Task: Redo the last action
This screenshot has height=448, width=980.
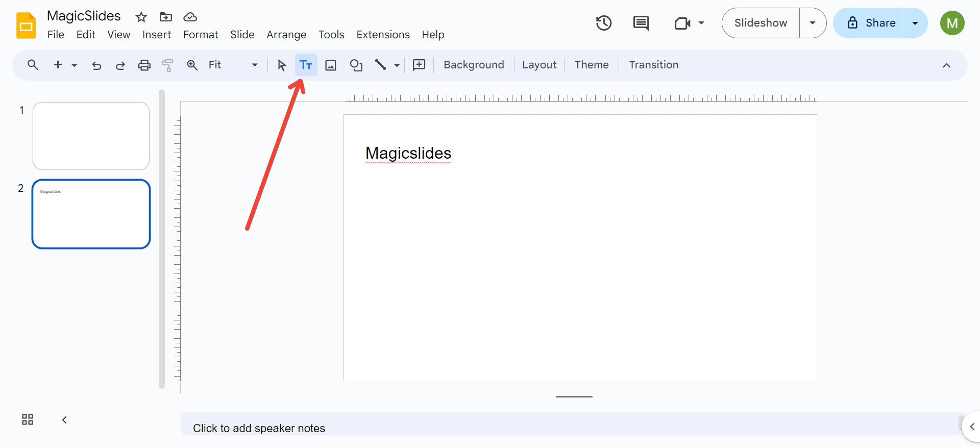Action: 120,65
